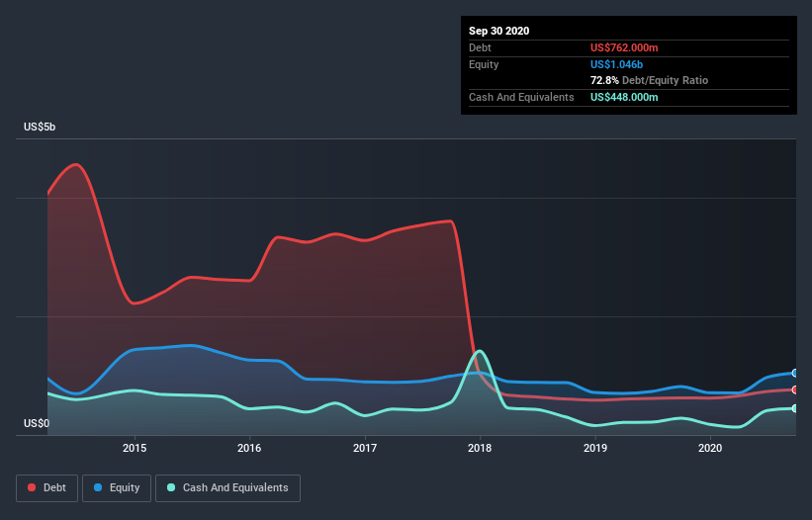Select the 2016 axis label
The width and height of the screenshot is (812, 520).
249,448
